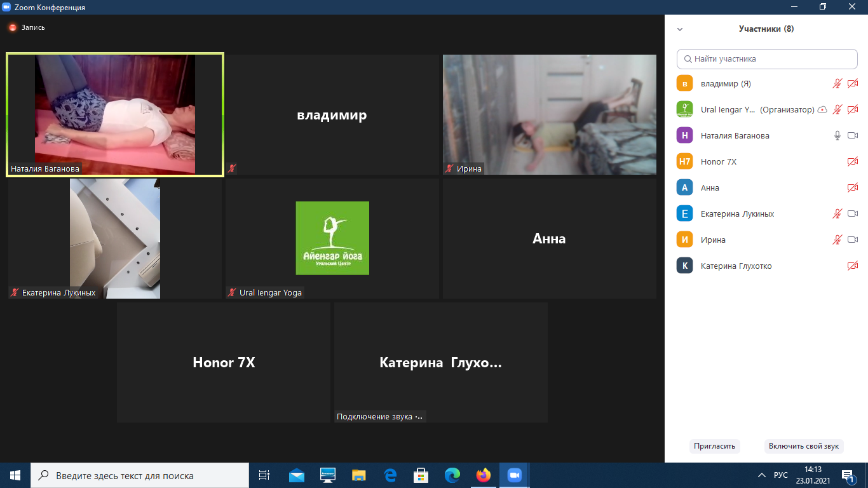The image size is (868, 488).
Task: Collapse the Участники panel using chevron
Action: [x=680, y=29]
